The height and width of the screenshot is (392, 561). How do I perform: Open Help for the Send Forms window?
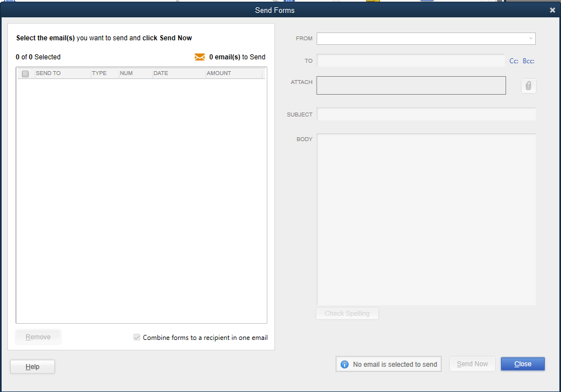32,366
